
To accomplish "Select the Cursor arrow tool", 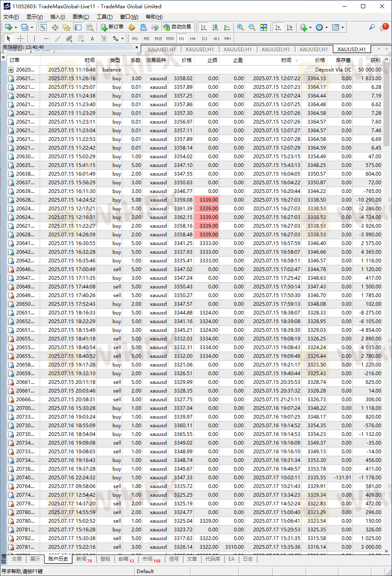I will click(9, 38).
